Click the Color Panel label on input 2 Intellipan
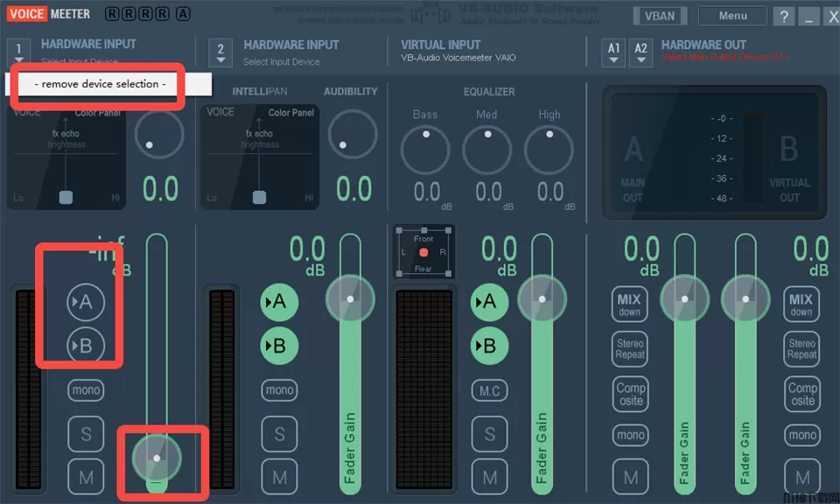The width and height of the screenshot is (840, 504). click(x=290, y=113)
